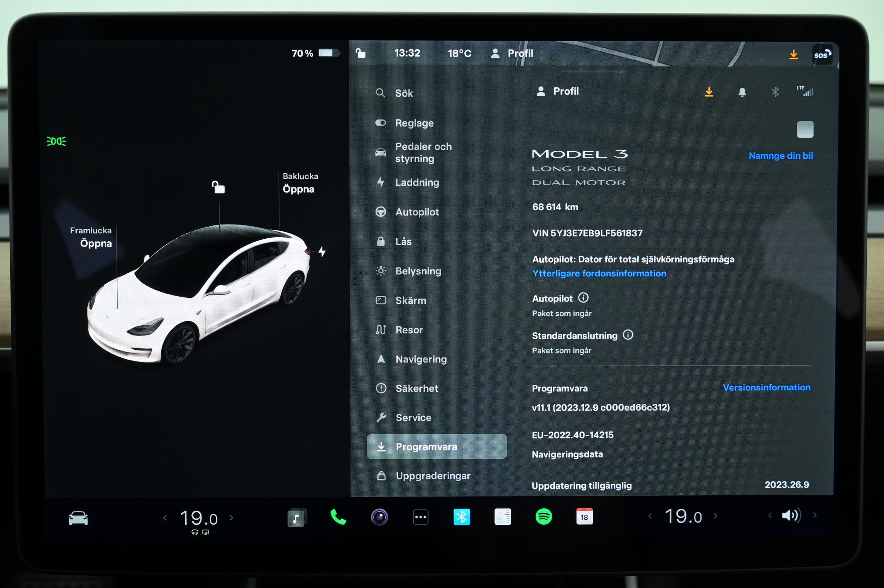Image resolution: width=884 pixels, height=588 pixels.
Task: Open notifications bell icon
Action: (x=742, y=92)
